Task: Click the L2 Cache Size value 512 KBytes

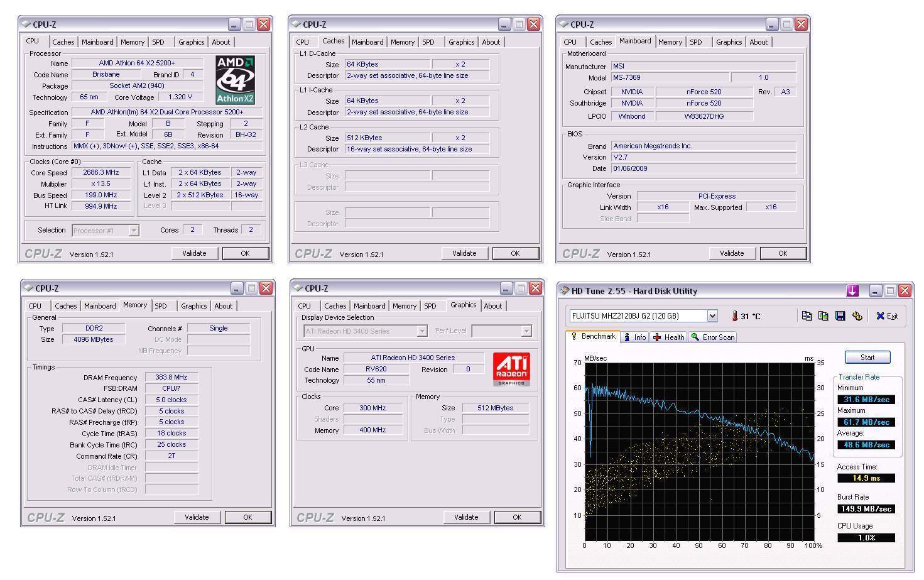Action: [x=388, y=138]
